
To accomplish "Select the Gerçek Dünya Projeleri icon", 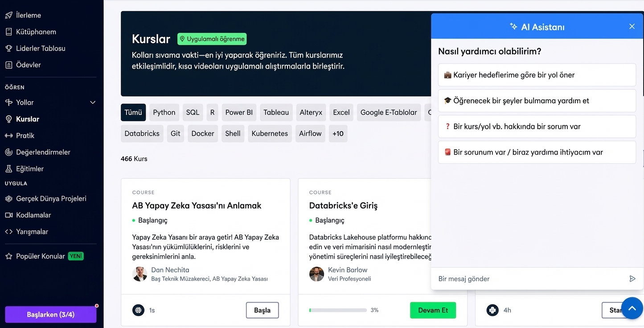I will pos(8,198).
